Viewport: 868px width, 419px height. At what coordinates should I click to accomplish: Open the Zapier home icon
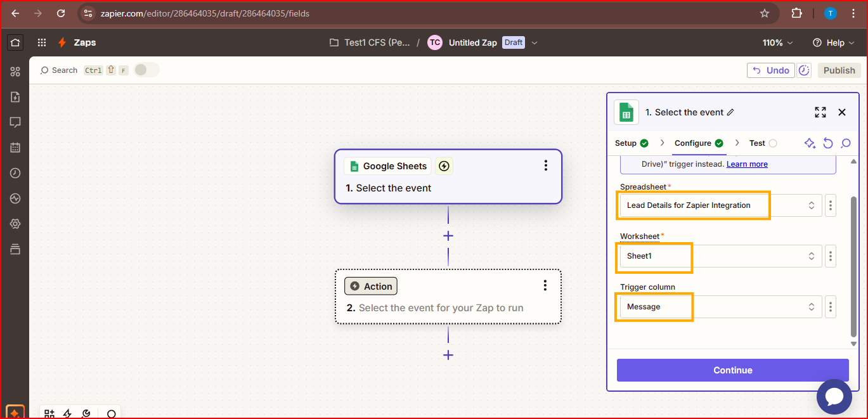pyautogui.click(x=15, y=42)
